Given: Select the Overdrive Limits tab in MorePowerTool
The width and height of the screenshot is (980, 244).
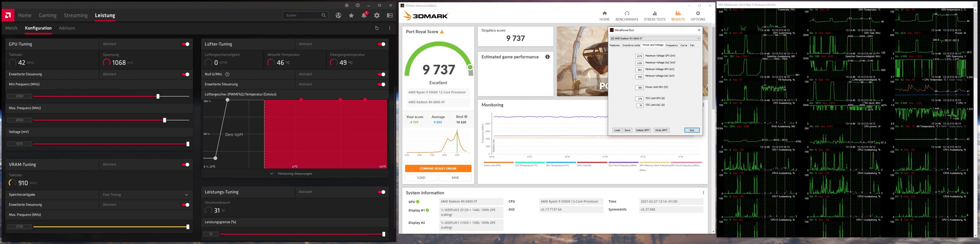Looking at the screenshot, I should click(631, 45).
